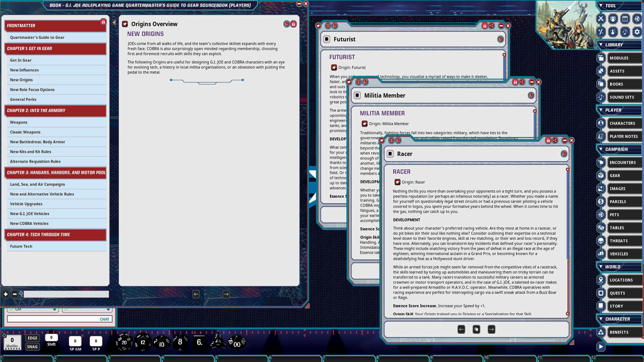This screenshot has width=644, height=362.
Task: Enable the SNAG roll toggle
Action: (x=32, y=347)
